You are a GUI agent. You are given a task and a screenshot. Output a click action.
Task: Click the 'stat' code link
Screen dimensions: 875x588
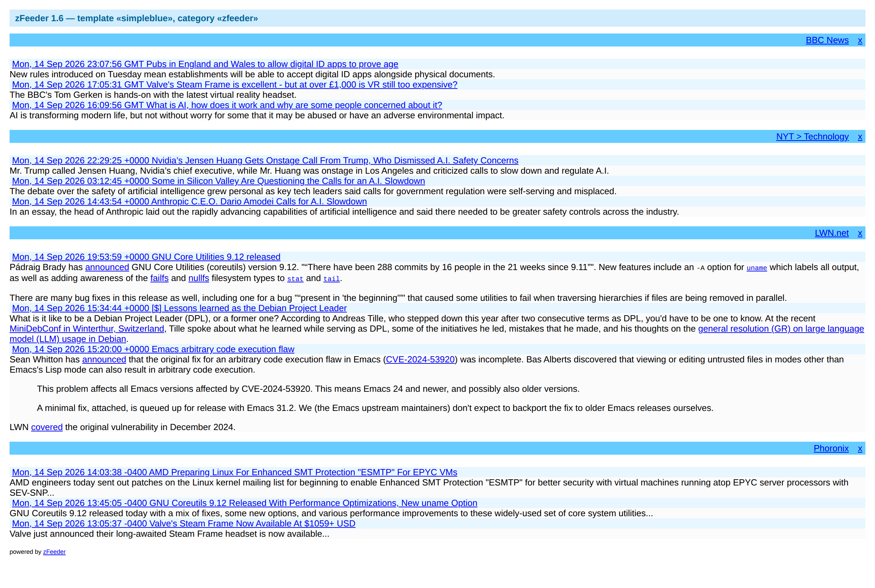click(295, 279)
